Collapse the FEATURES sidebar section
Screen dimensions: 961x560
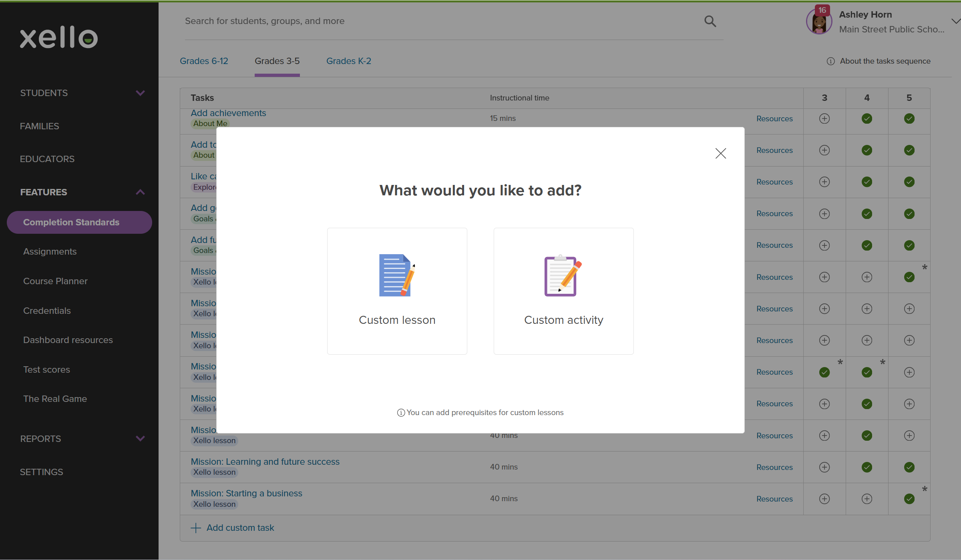click(x=140, y=192)
